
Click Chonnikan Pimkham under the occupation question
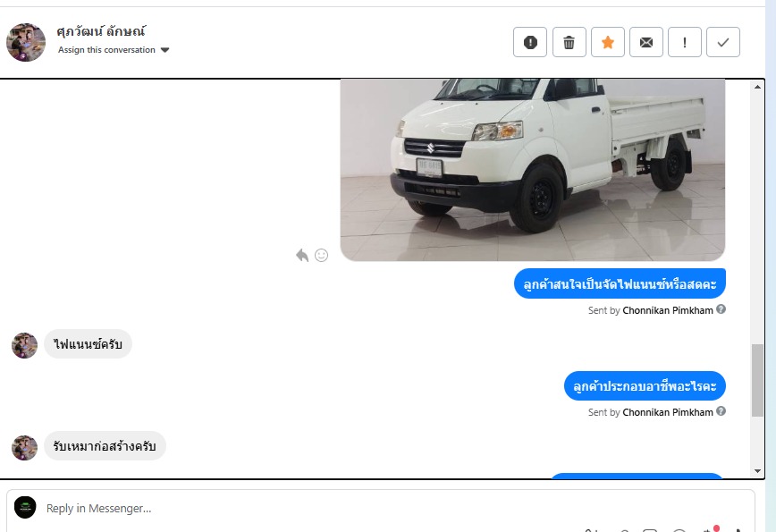(668, 412)
